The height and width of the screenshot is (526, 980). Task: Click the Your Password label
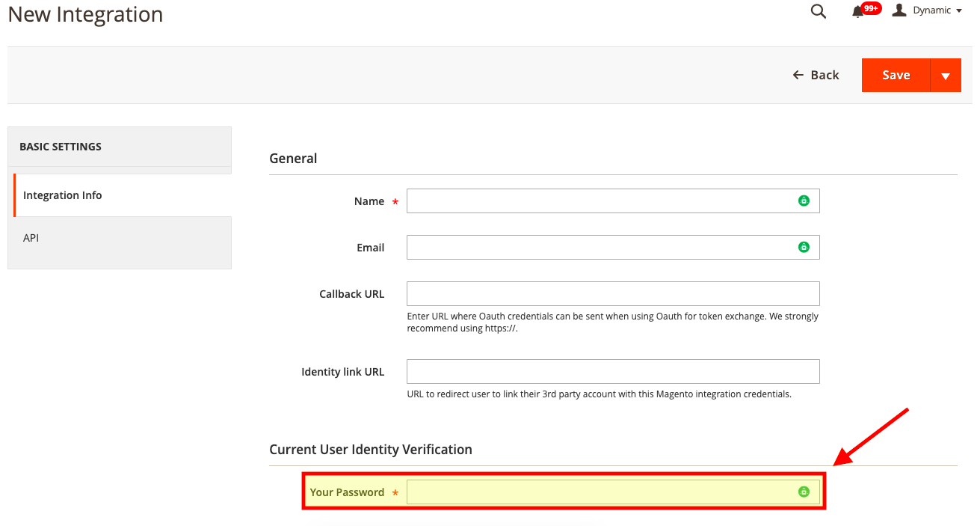(347, 492)
